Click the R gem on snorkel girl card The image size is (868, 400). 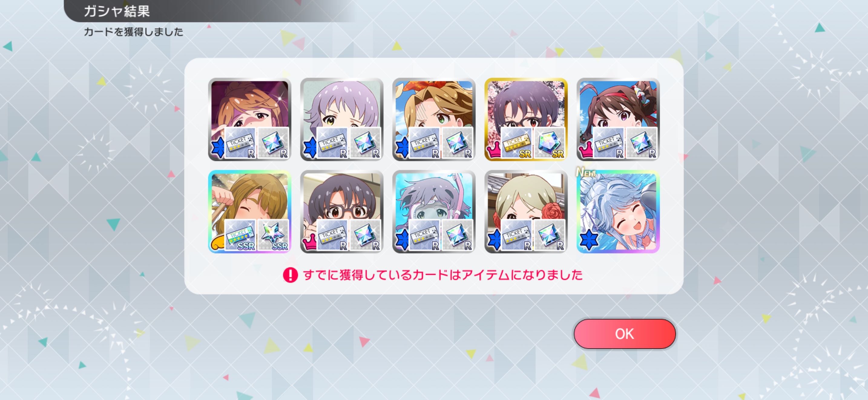[x=457, y=235]
